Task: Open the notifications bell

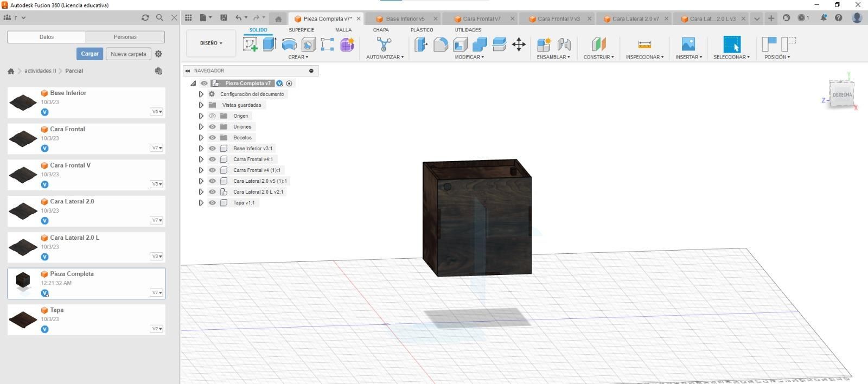Action: (x=824, y=18)
